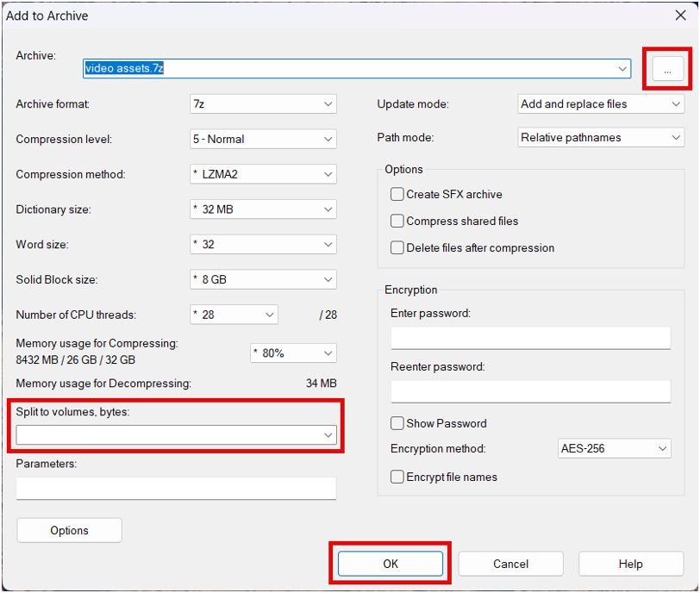Enable Create SFX archive checkbox
Image resolution: width=700 pixels, height=593 pixels.
397,195
